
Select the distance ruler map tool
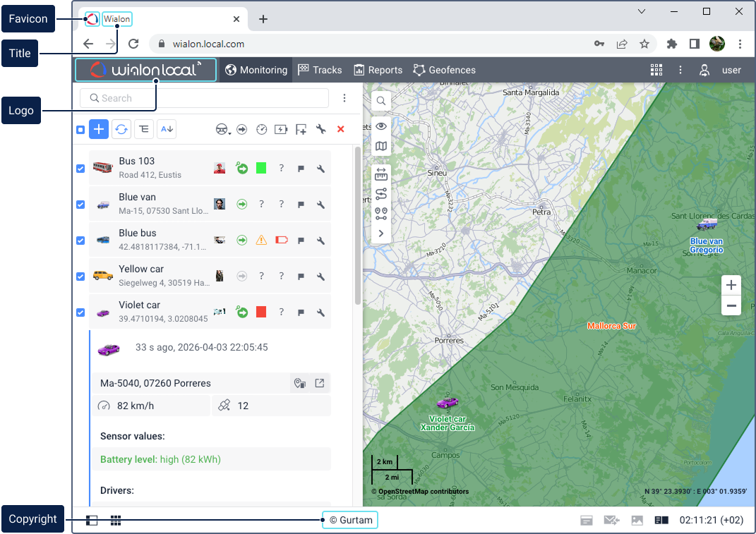click(381, 174)
